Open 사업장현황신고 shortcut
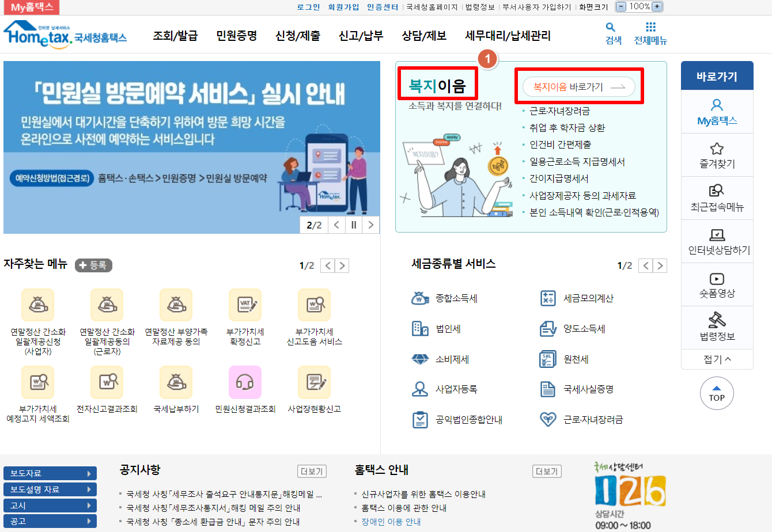 pos(315,390)
